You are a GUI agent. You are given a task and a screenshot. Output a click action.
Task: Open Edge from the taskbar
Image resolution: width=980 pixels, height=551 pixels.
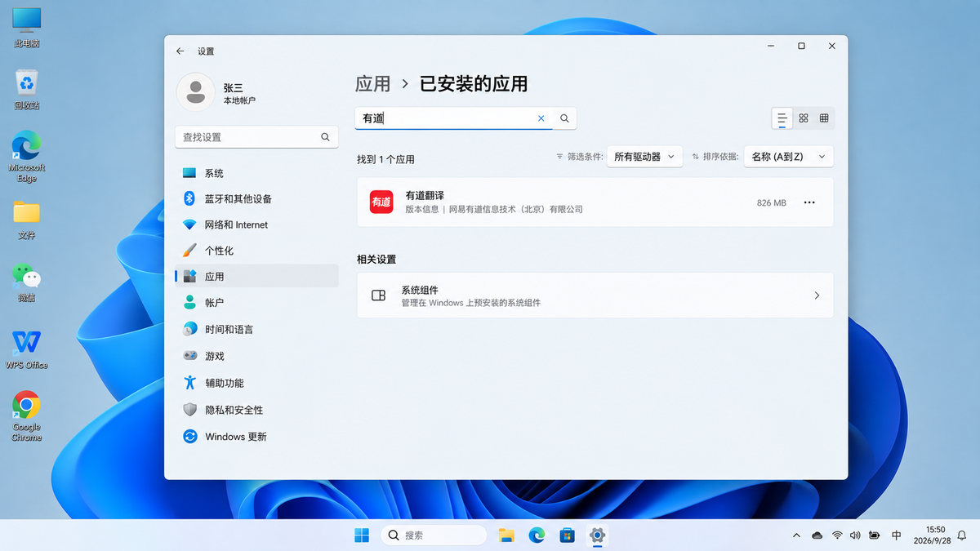[537, 535]
